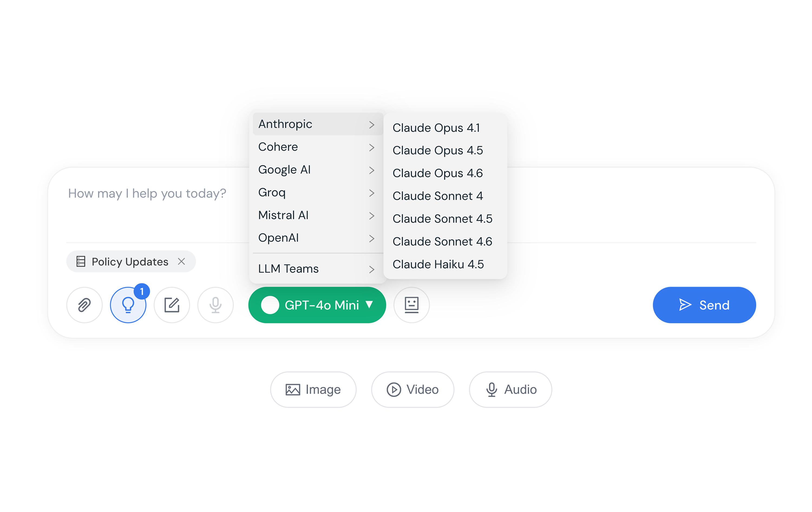Open the GPT-4o Mini model dropdown
Image resolution: width=812 pixels, height=512 pixels.
coord(317,305)
